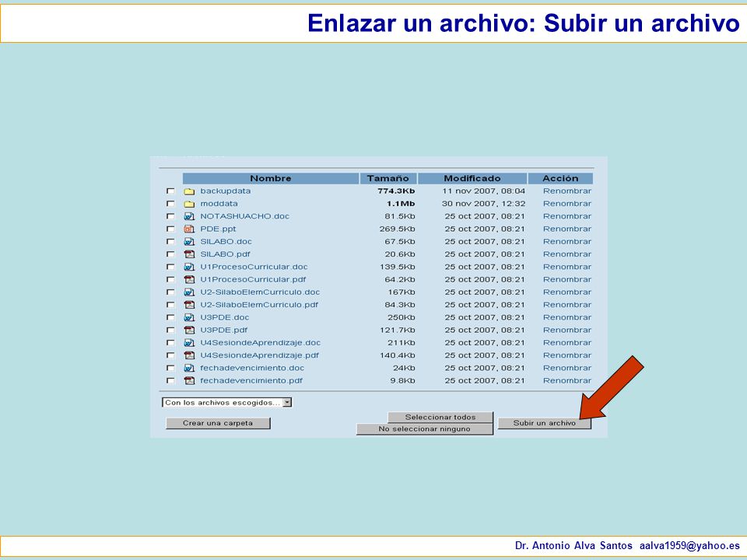Click the Tamaño column header
The height and width of the screenshot is (560, 747).
click(388, 179)
